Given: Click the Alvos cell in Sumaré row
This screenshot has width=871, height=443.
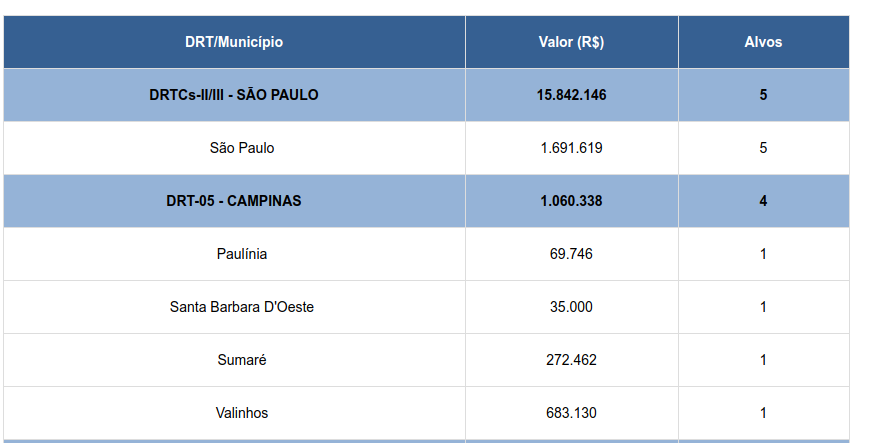Looking at the screenshot, I should tap(763, 360).
